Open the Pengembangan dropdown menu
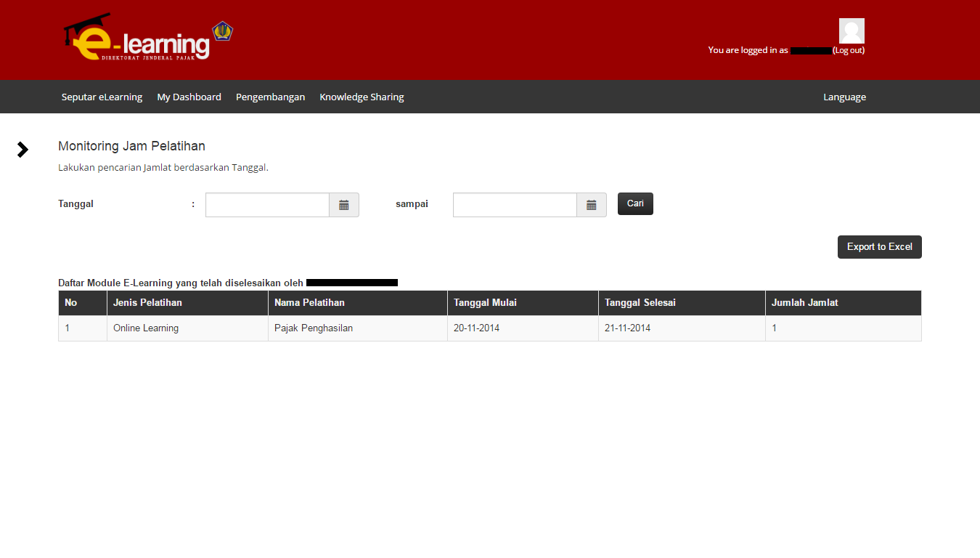This screenshot has width=980, height=558. pos(270,96)
